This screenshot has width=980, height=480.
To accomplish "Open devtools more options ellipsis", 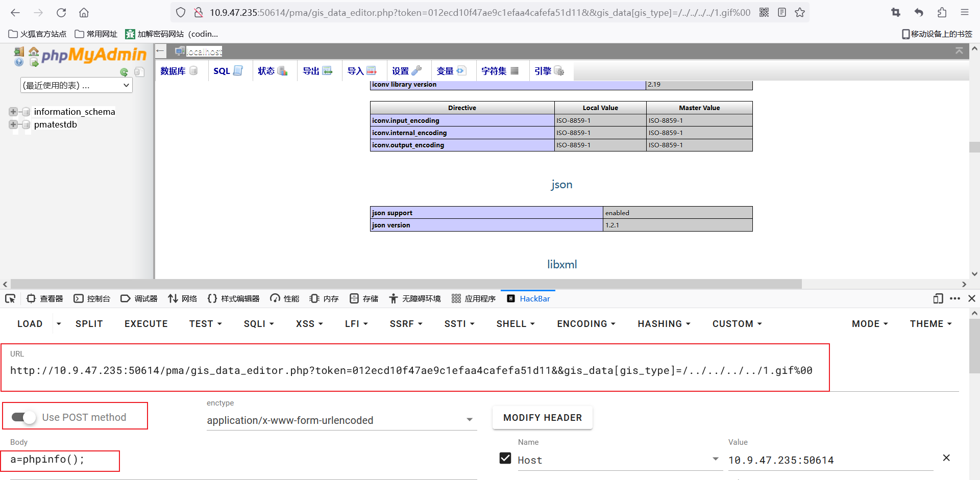I will point(955,298).
